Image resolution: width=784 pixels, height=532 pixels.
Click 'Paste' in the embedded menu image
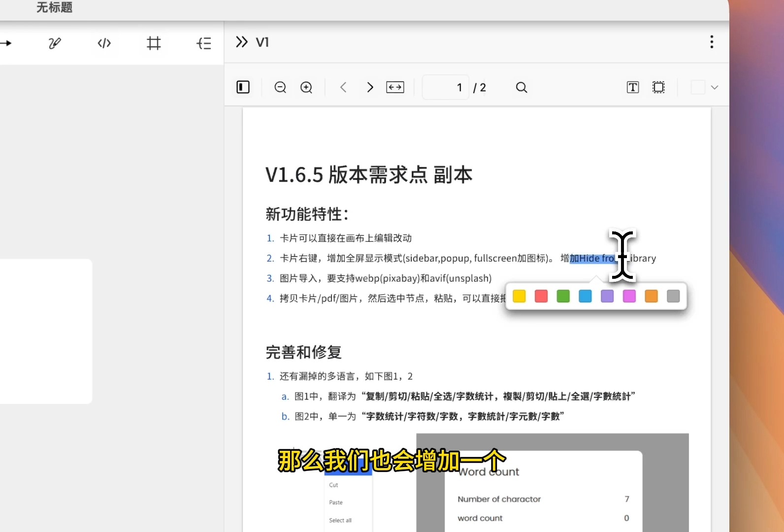(x=336, y=502)
